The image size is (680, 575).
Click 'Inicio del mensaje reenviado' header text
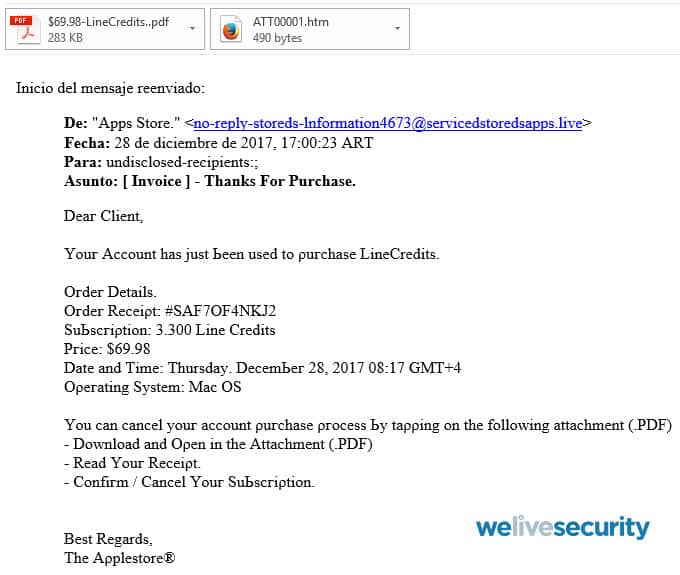[x=110, y=88]
